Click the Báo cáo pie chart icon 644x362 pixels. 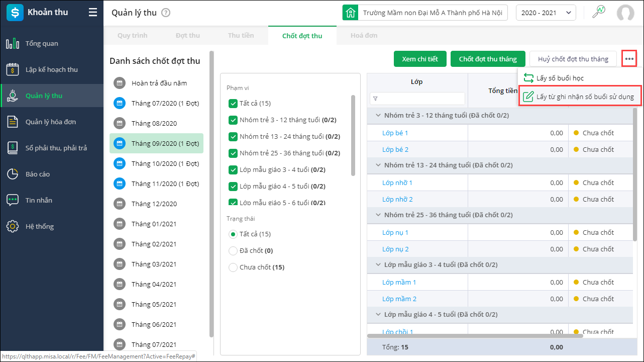click(x=13, y=174)
